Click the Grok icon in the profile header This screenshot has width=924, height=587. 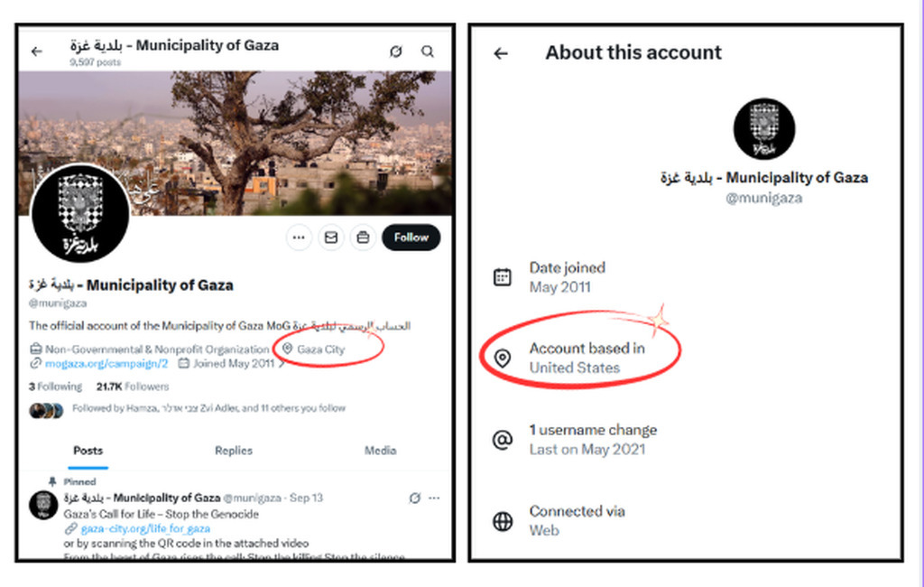tap(395, 51)
